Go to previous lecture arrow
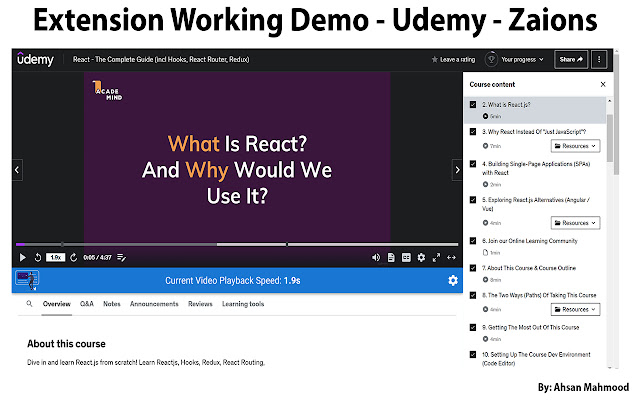The image size is (640, 400). [x=17, y=170]
